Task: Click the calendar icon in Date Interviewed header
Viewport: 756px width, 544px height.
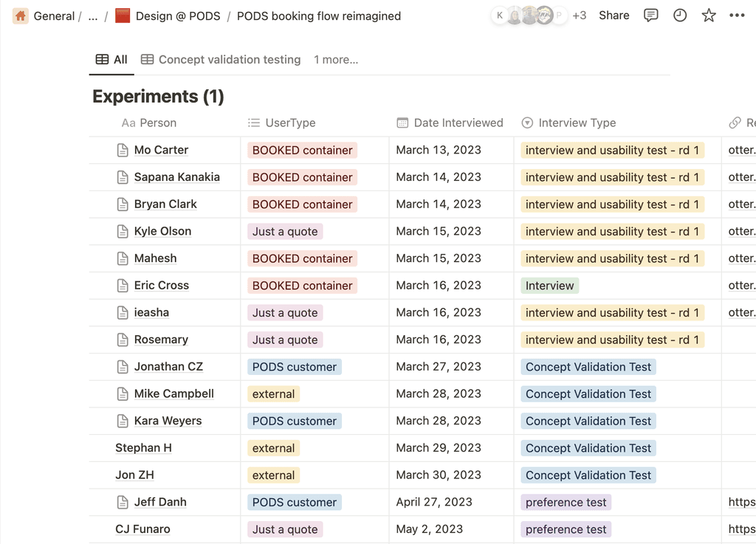Action: point(402,123)
